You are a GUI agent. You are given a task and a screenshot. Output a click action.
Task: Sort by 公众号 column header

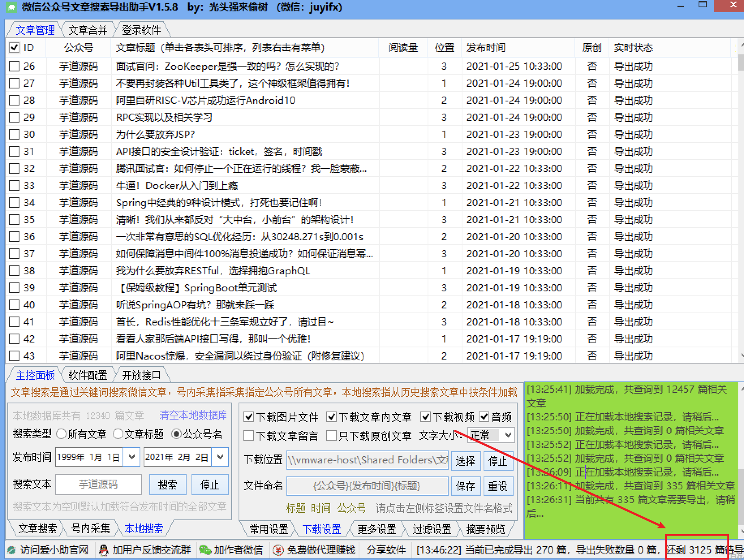[79, 48]
